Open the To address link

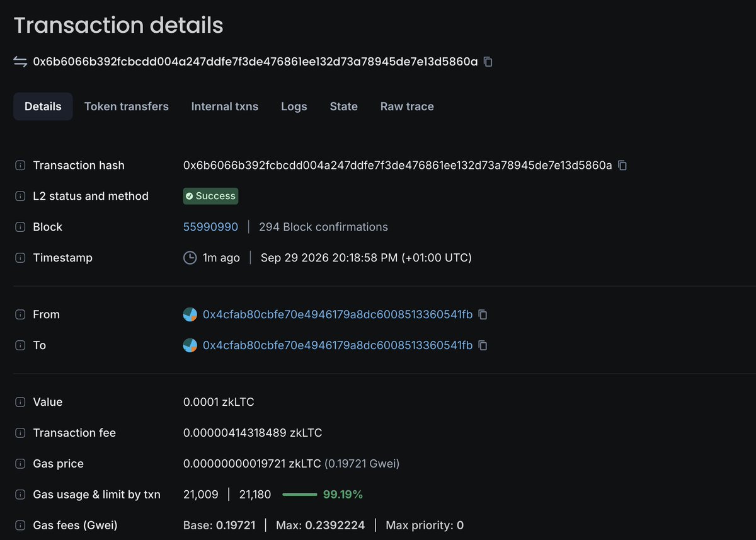[x=338, y=345]
